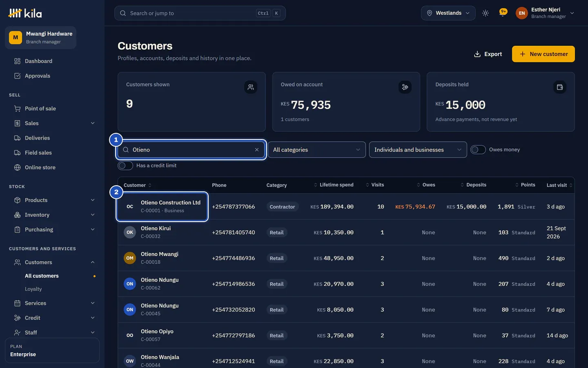Screen dimensions: 588x368
Task: Open the Mwangi Hardware workspace switcher
Action: [41, 38]
